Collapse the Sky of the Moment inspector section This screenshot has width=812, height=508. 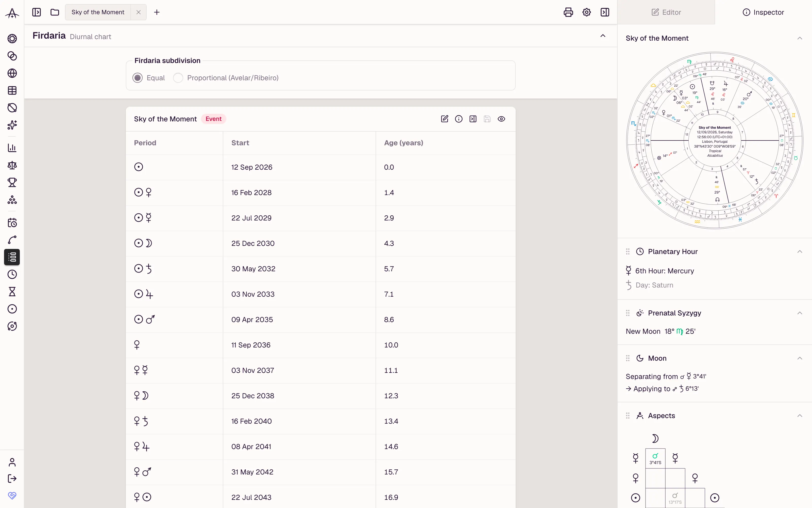800,38
